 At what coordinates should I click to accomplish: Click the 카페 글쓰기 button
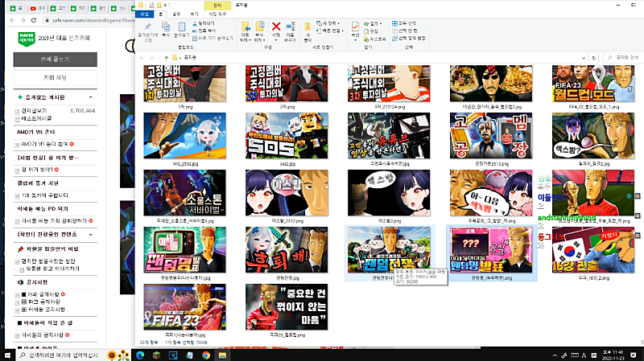[55, 59]
